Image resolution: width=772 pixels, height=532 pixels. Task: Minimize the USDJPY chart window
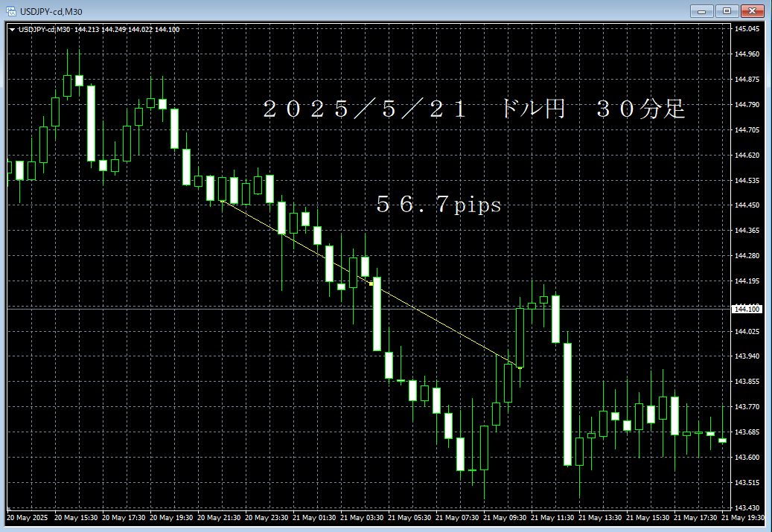coord(701,10)
